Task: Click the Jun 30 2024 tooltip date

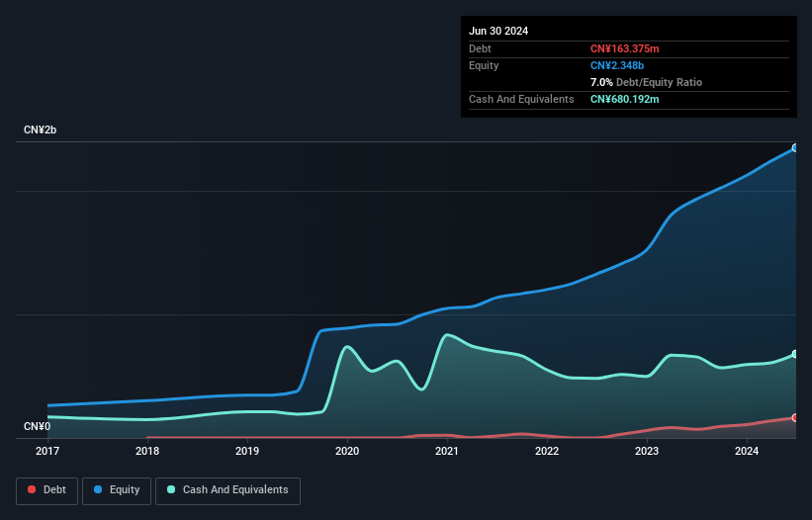Action: 498,31
